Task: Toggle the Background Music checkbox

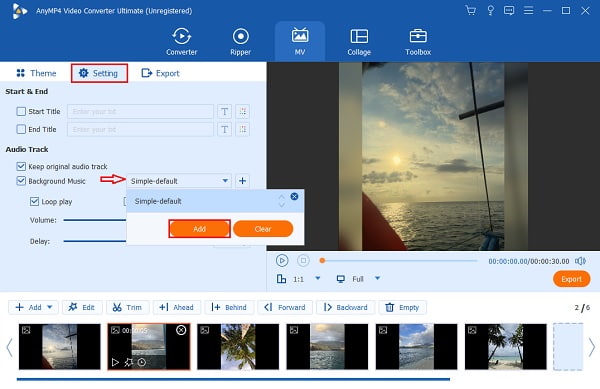Action: pos(21,181)
